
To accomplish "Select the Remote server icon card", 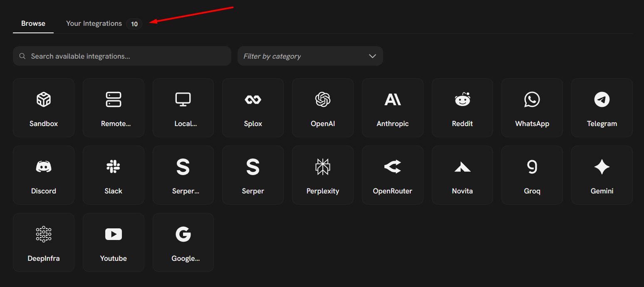I will 114,100.
